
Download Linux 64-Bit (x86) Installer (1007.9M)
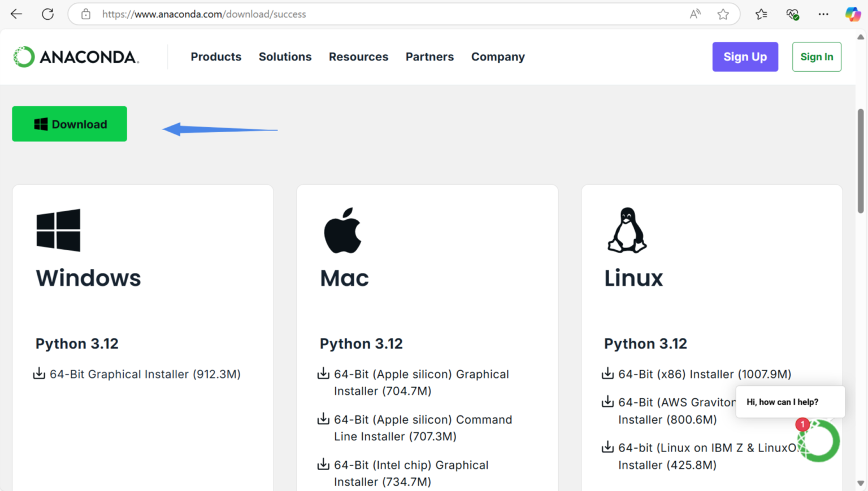pyautogui.click(x=705, y=374)
